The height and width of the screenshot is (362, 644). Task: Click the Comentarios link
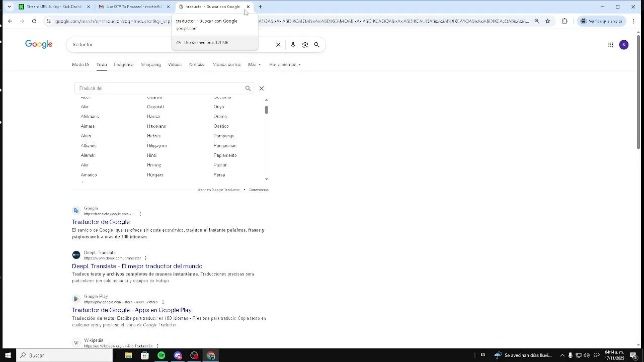coord(259,190)
